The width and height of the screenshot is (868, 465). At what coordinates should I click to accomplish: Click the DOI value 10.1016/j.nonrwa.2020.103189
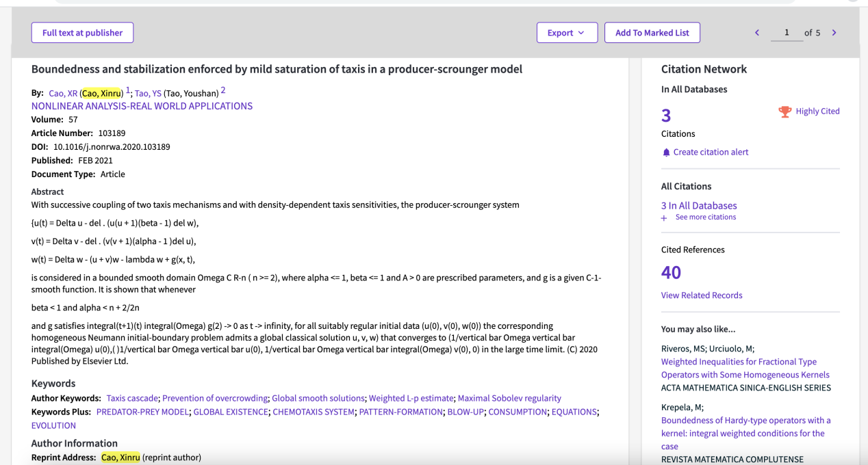pos(112,147)
